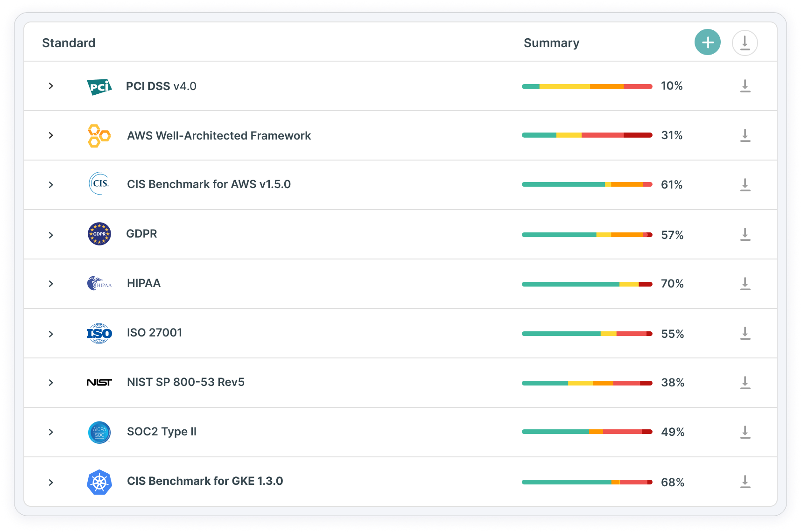Expand the SOC2 Type II entry
The image size is (801, 532).
point(51,432)
